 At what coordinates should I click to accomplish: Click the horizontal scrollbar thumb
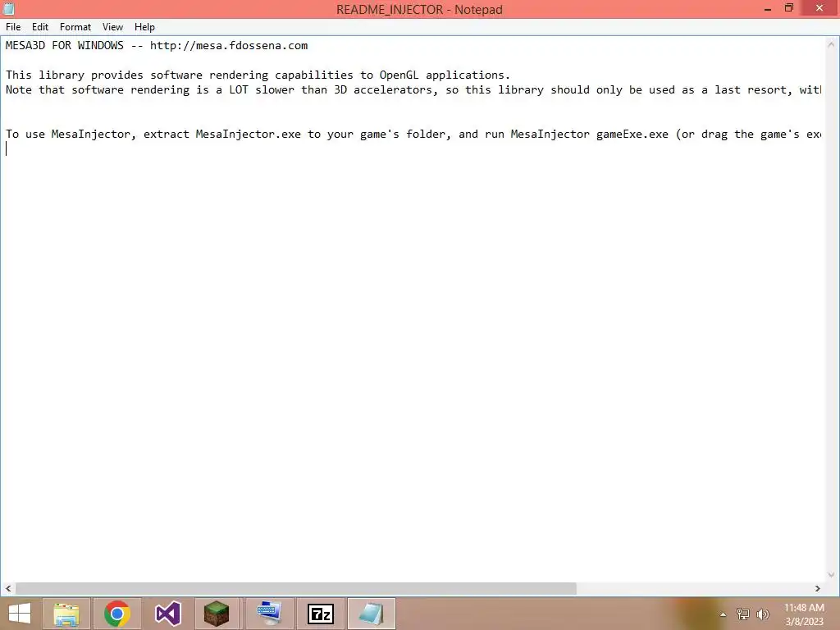pyautogui.click(x=295, y=589)
